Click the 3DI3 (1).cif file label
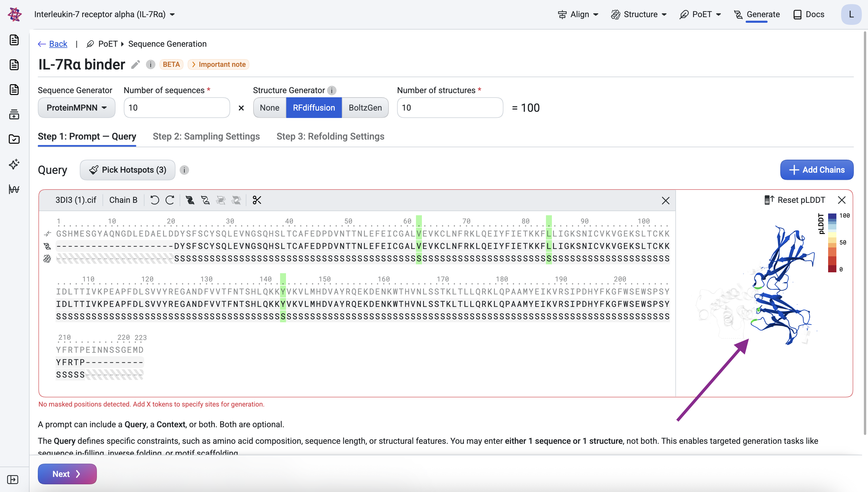The image size is (868, 492). (x=76, y=200)
